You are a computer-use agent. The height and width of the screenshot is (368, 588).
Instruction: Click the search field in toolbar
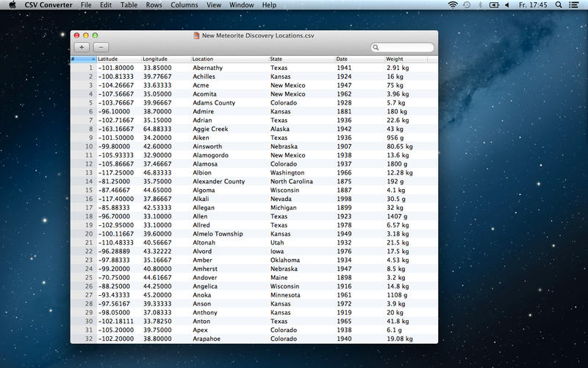[x=404, y=48]
